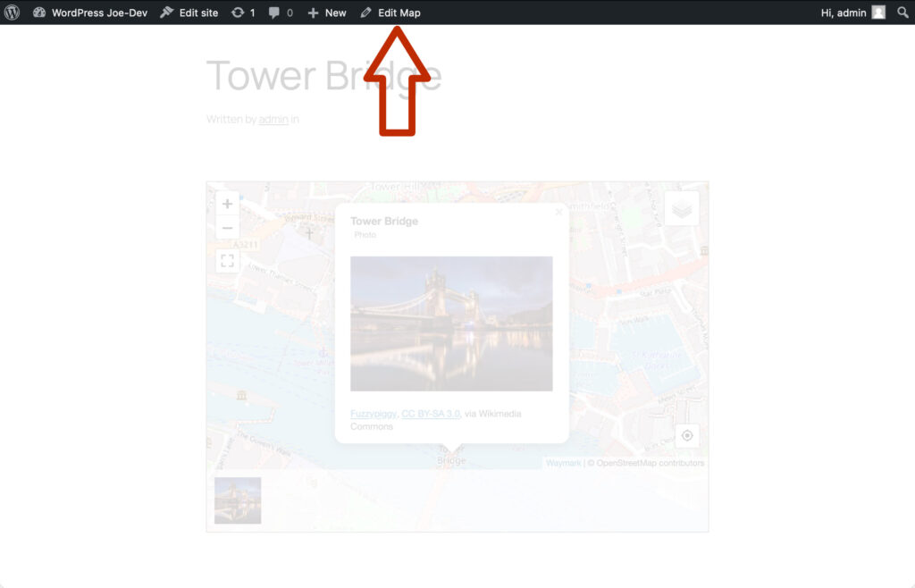Click the Tower Bridge photo in popup
Viewport: 915px width, 588px height.
[x=451, y=323]
